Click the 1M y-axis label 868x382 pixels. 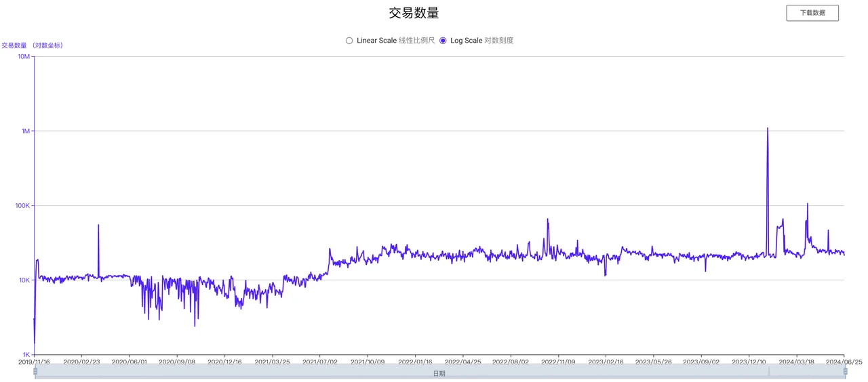[x=25, y=131]
